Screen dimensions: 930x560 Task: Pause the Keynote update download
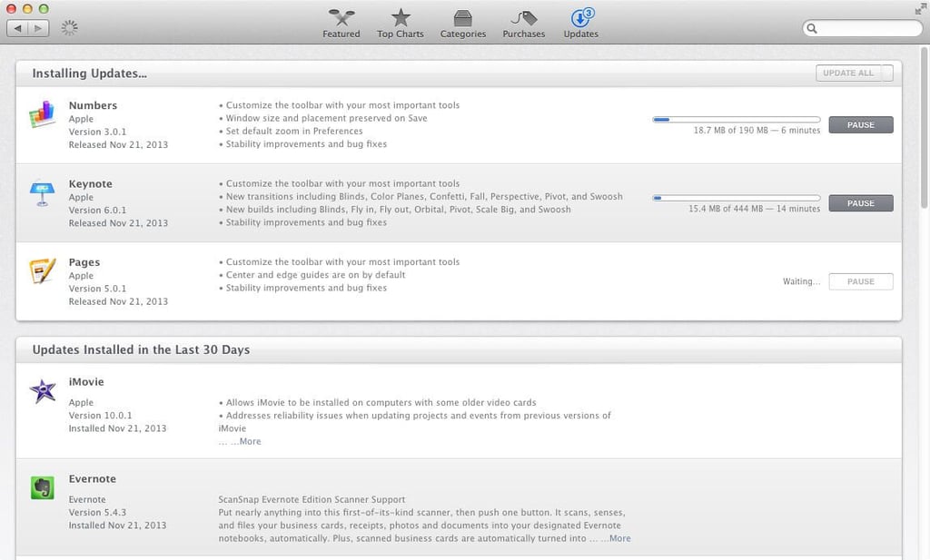point(861,203)
